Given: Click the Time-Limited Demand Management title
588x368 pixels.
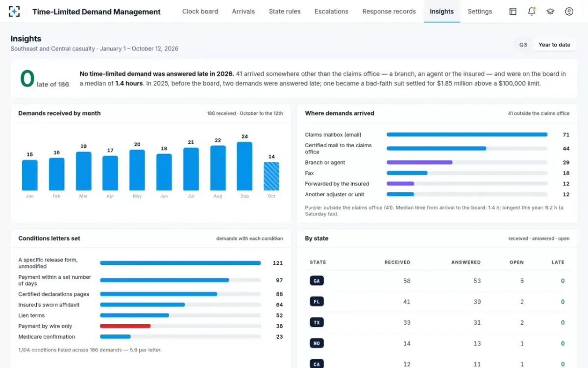Looking at the screenshot, I should coord(97,12).
